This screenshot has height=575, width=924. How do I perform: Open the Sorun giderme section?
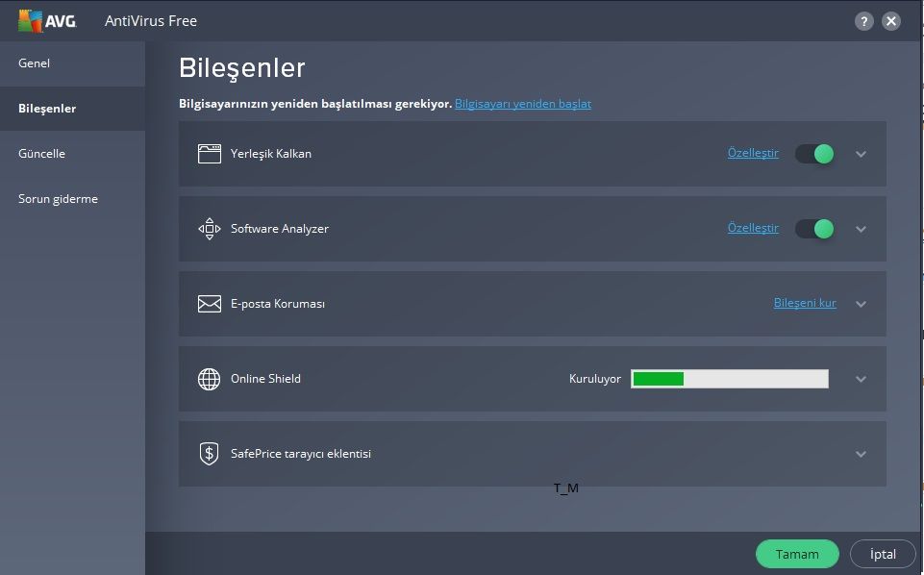point(72,199)
